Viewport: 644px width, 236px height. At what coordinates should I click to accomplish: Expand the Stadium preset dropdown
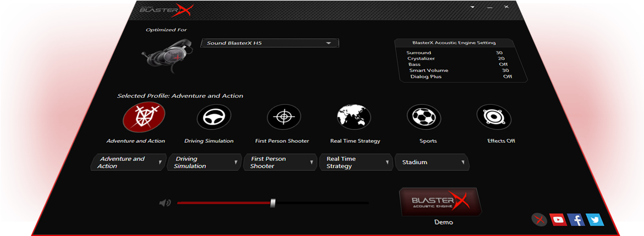432,162
